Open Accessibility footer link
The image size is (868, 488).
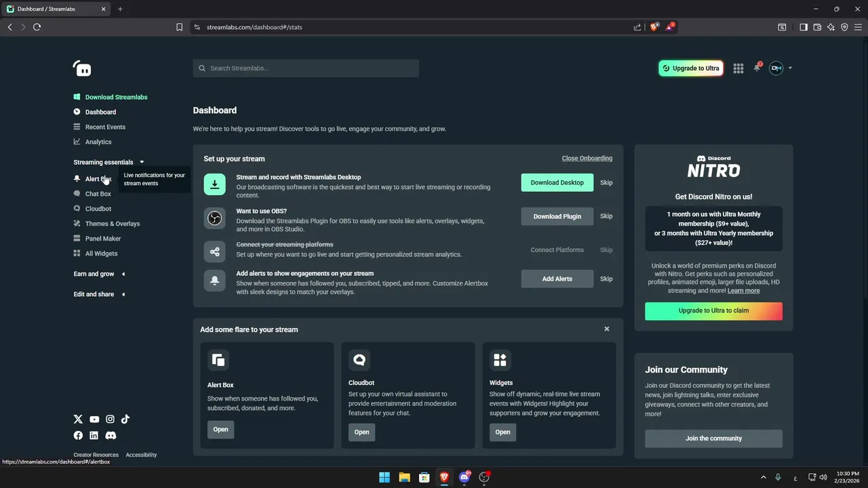[x=141, y=455]
